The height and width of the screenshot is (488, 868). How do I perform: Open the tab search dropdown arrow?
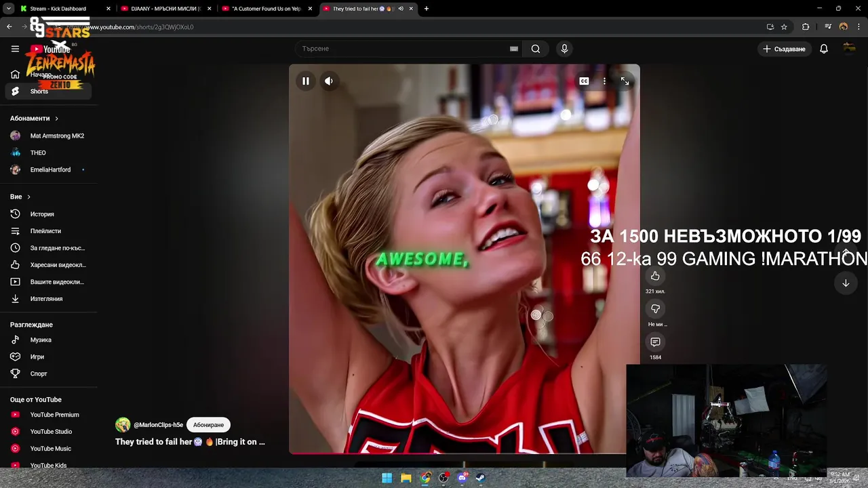8,9
